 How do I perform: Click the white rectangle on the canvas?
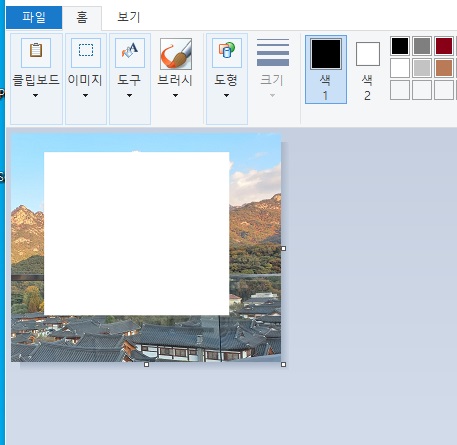[x=137, y=233]
